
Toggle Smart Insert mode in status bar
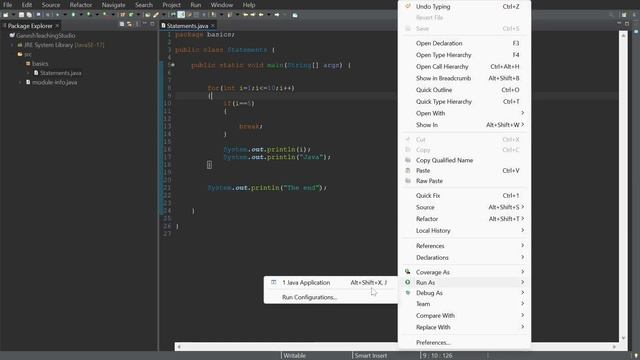click(x=371, y=356)
